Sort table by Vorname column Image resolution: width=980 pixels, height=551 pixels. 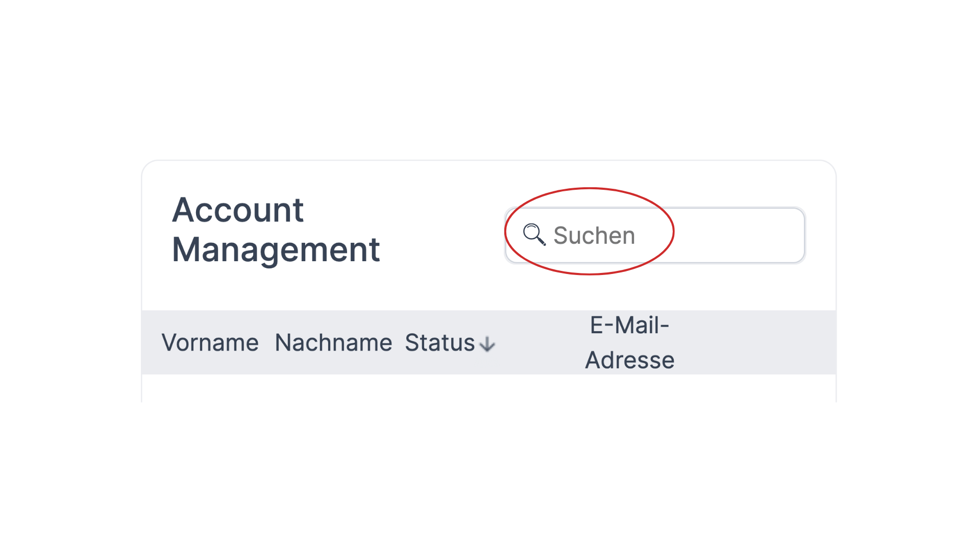210,342
